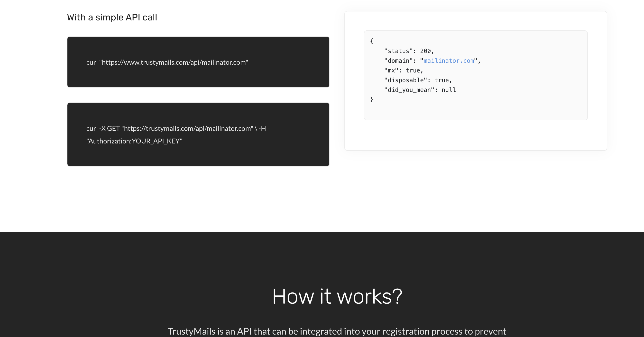Click the "did_you_mean": null line
This screenshot has height=337, width=644.
[420, 90]
